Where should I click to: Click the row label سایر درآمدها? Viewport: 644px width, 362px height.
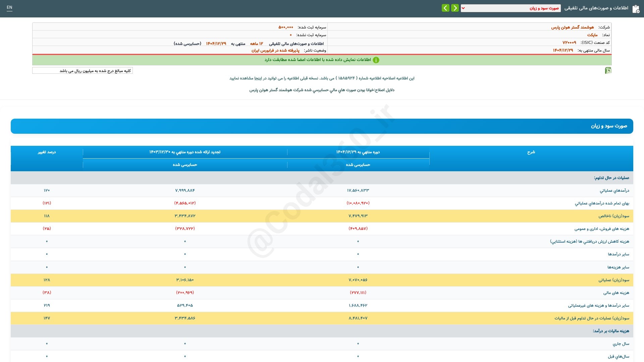click(619, 254)
